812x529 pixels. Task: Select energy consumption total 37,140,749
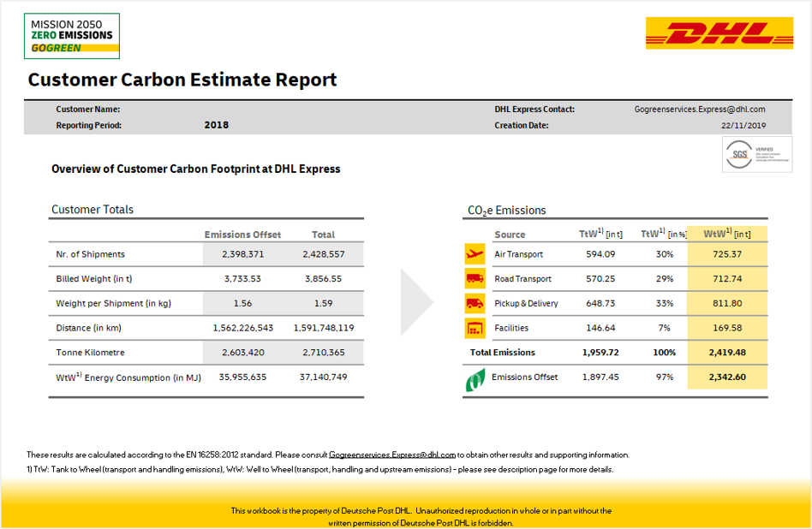point(323,377)
